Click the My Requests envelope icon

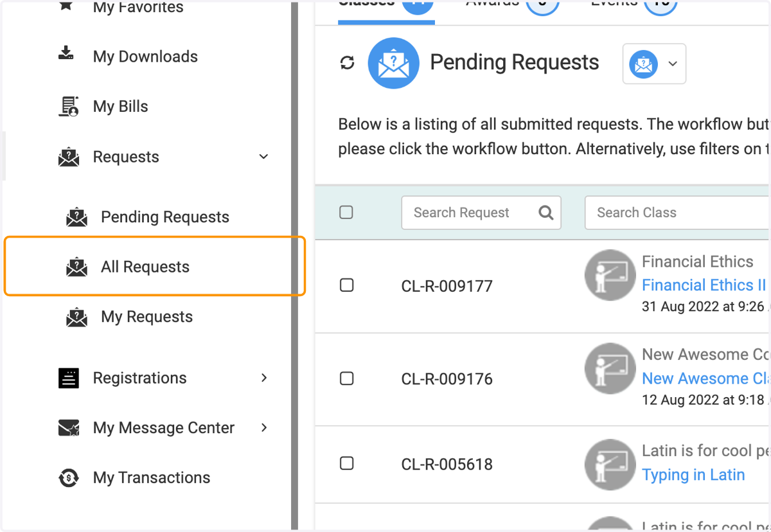[x=77, y=317]
